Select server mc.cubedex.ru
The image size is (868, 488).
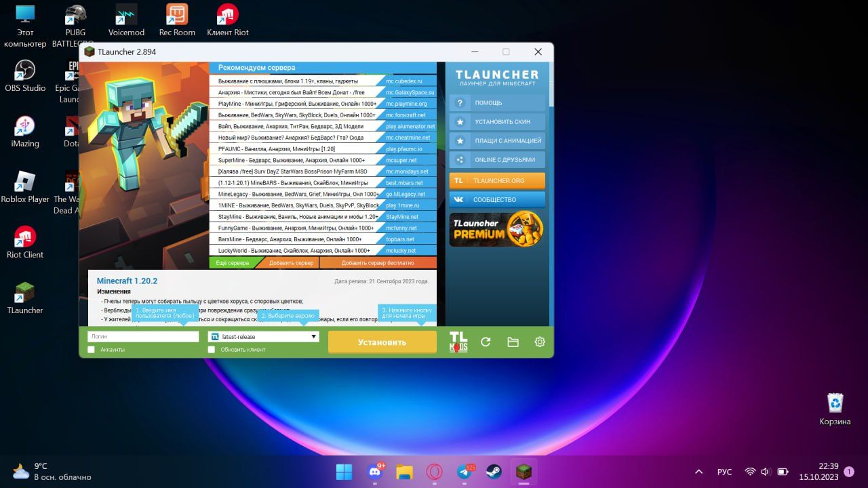tap(323, 81)
